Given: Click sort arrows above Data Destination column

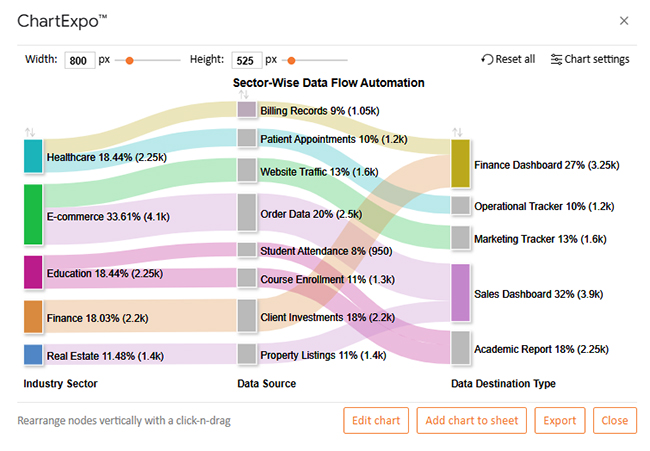Looking at the screenshot, I should coord(458,132).
